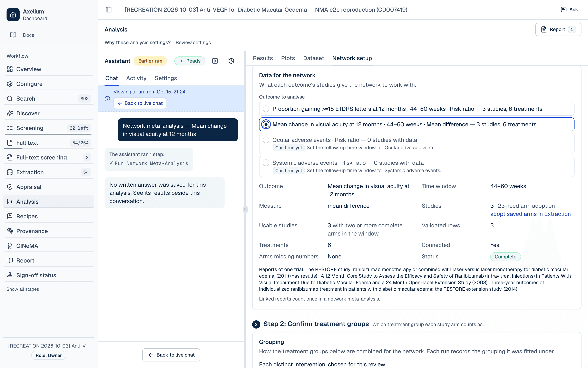Open Screening workflow stage

tap(49, 128)
